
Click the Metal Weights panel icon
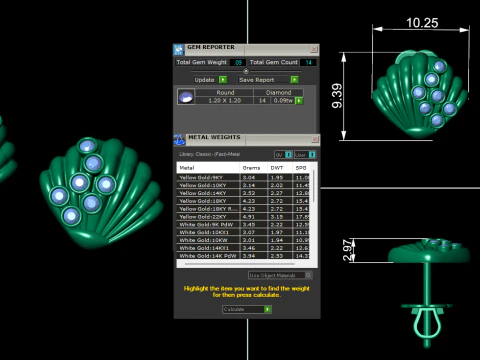[179, 140]
